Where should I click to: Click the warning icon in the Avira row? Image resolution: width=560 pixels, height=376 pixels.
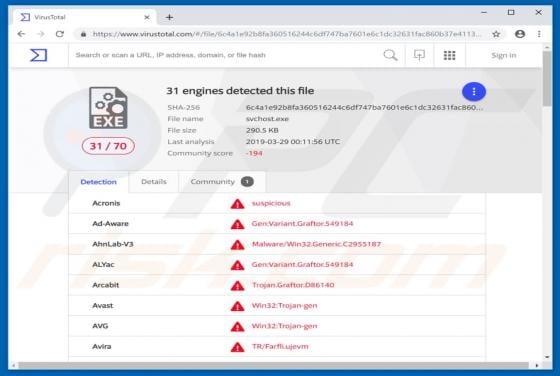coord(238,347)
